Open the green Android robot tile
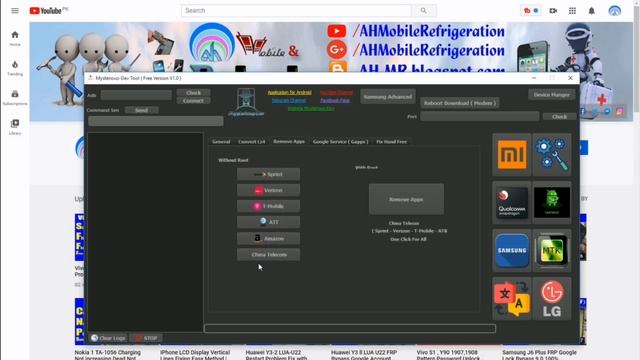The width and height of the screenshot is (640, 360). click(551, 202)
